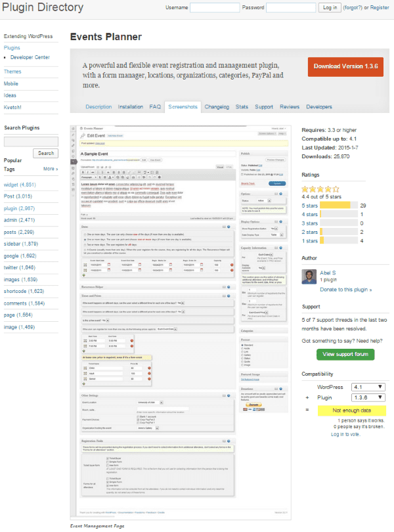Image resolution: width=394 pixels, height=532 pixels.
Task: Open the sidebar tag
Action: 21,244
